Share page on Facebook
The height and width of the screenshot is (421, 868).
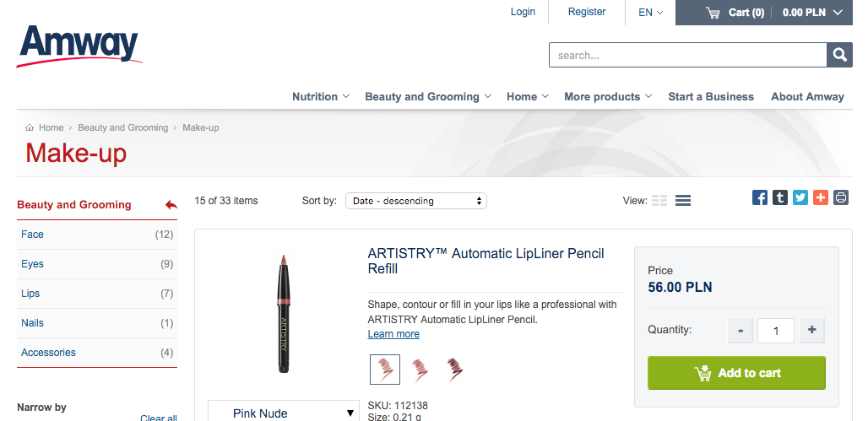[760, 197]
